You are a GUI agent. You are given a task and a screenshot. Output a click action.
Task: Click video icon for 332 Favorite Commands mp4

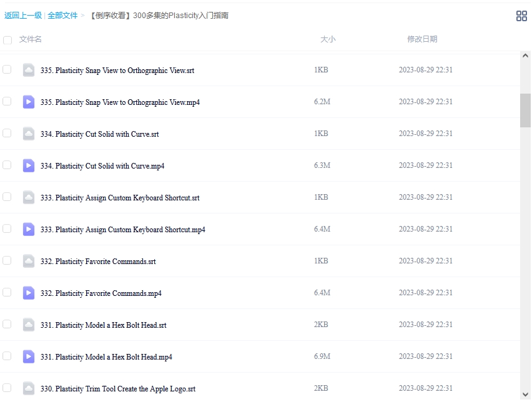[x=29, y=293]
